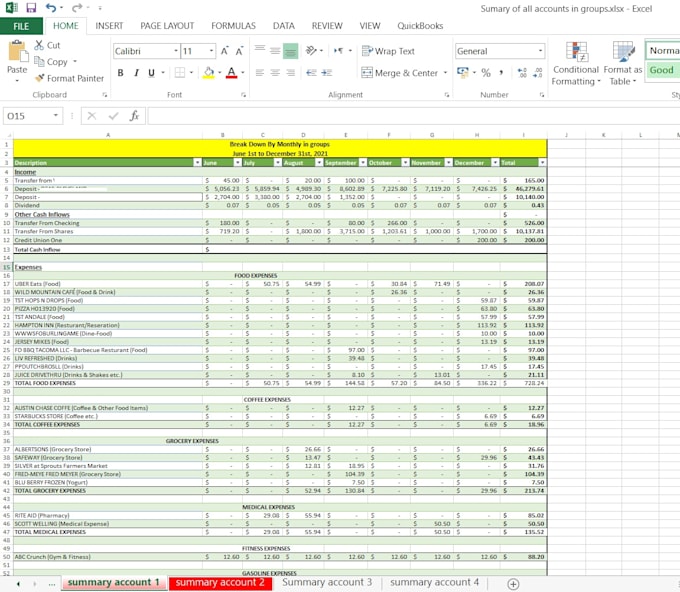This screenshot has height=592, width=680.
Task: Open Clipboard pane dialog launcher
Action: 105,95
